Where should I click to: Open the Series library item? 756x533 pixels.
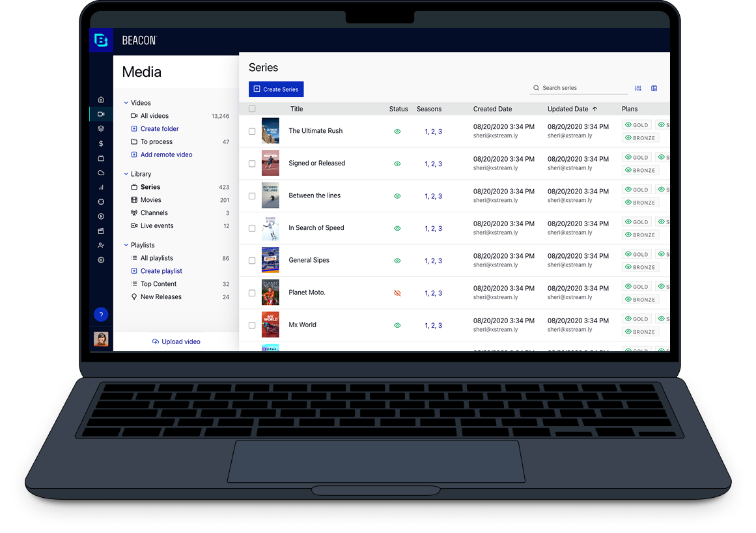tap(152, 186)
